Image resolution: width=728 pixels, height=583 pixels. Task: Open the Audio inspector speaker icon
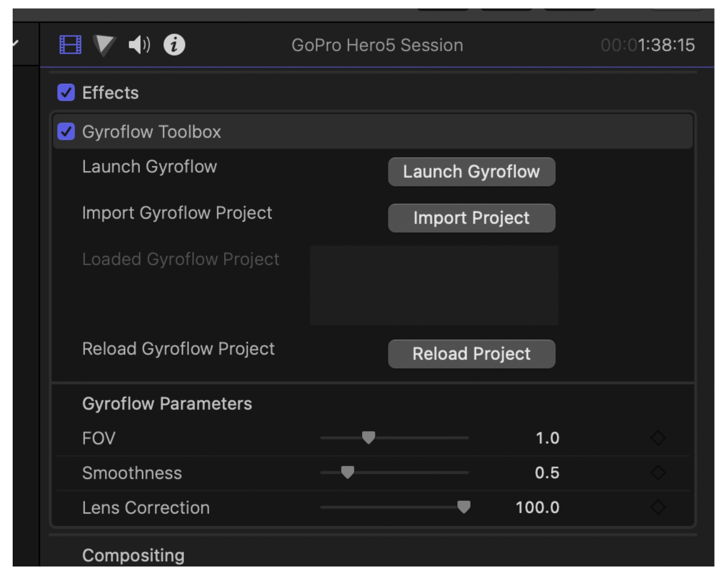139,45
